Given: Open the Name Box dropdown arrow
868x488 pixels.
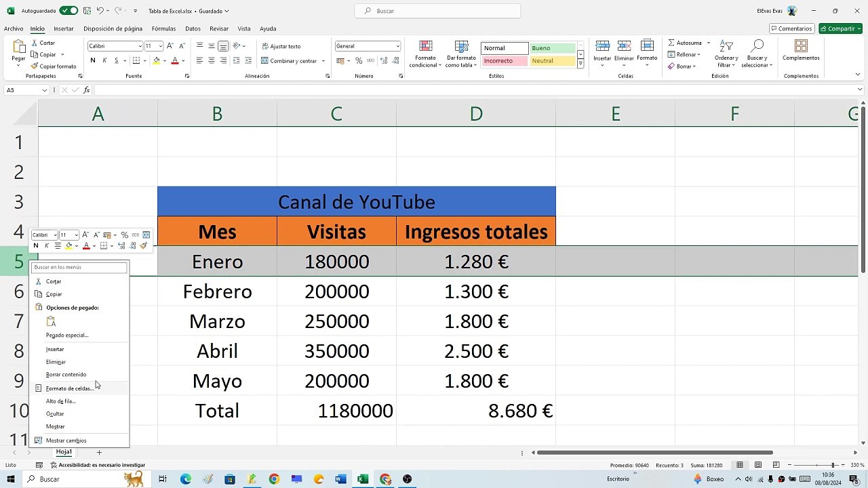Looking at the screenshot, I should click(x=45, y=90).
